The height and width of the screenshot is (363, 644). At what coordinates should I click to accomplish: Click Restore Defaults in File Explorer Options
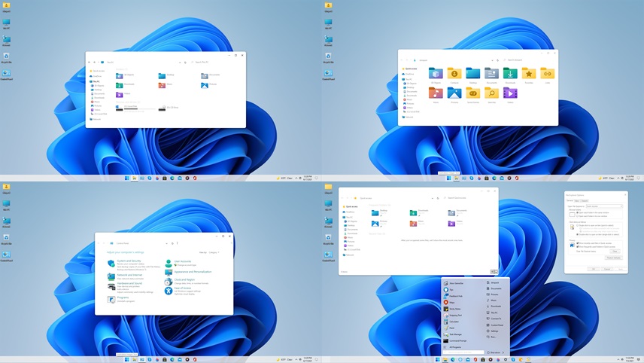coord(614,258)
